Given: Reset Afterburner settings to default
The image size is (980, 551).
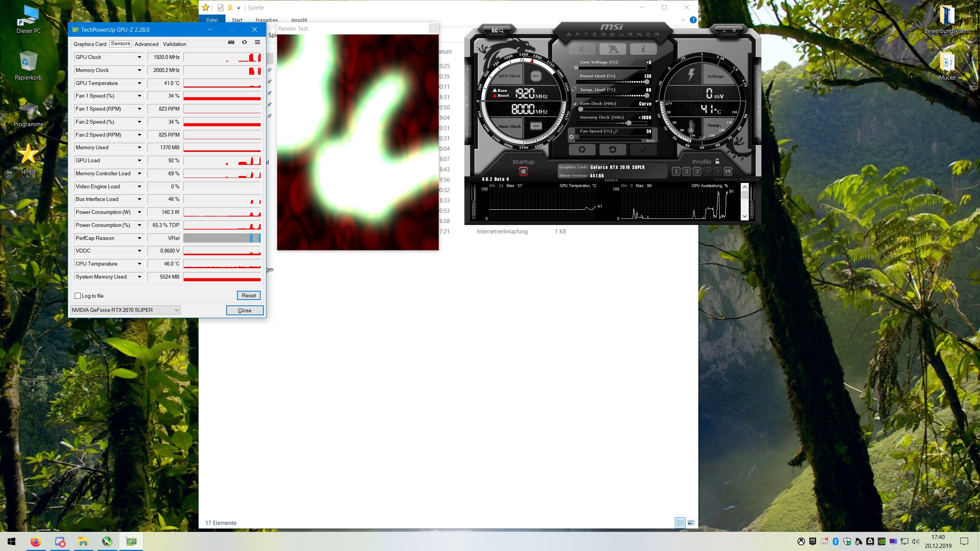Looking at the screenshot, I should (612, 150).
